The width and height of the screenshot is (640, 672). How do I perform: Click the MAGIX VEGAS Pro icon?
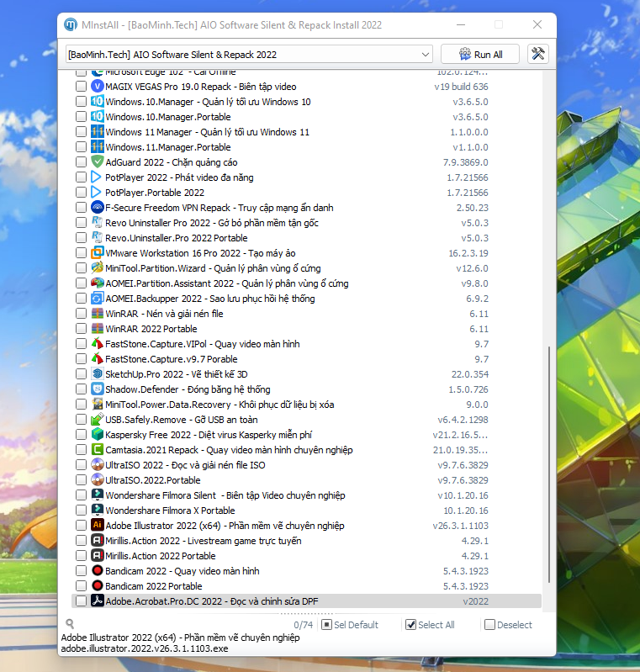click(98, 87)
